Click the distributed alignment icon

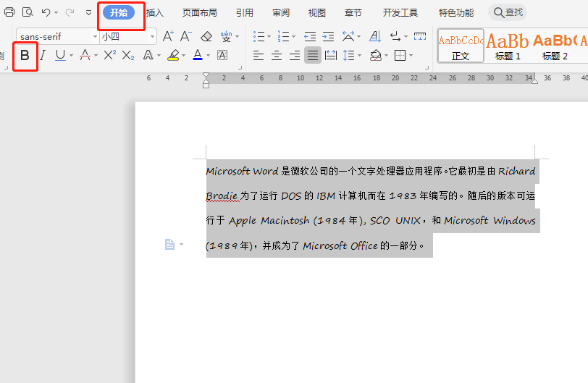[x=331, y=56]
